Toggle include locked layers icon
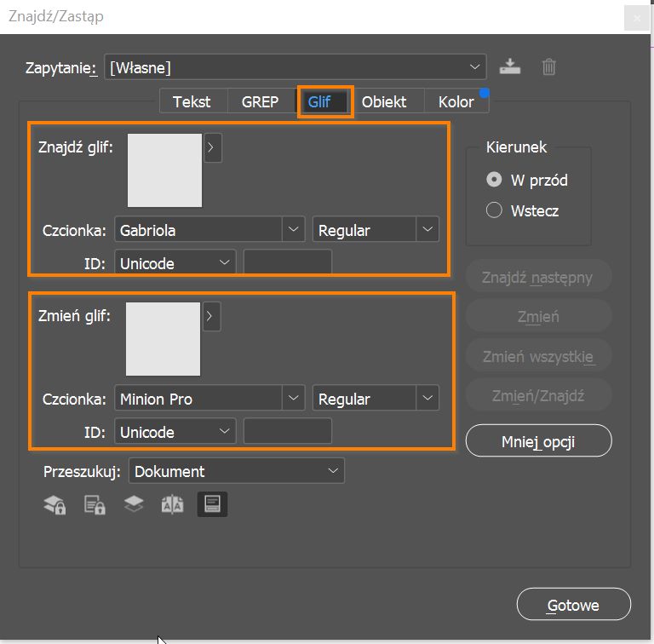 (55, 504)
